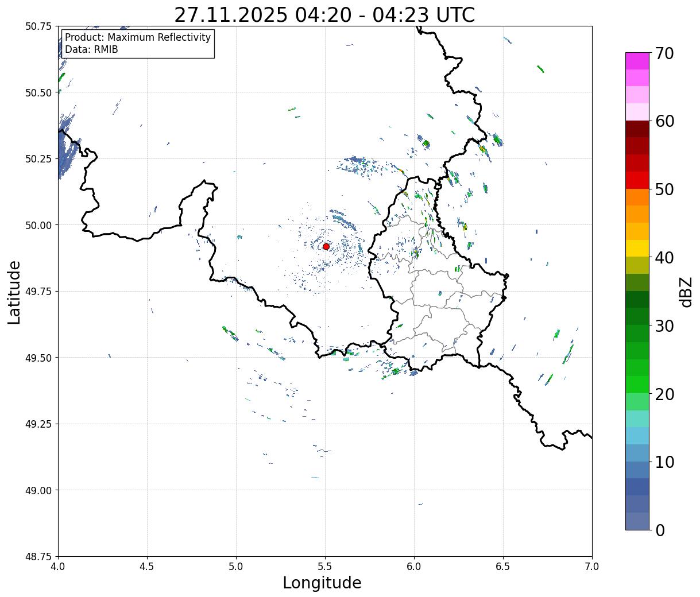This screenshot has height=597, width=700.
Task: Click the latitude tick label '49.50'
Action: click(38, 358)
